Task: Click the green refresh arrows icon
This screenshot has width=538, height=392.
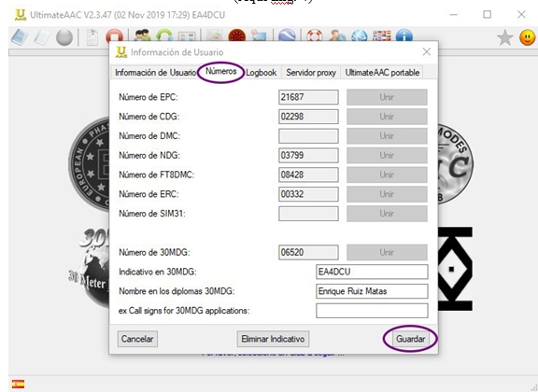Action: 164,35
